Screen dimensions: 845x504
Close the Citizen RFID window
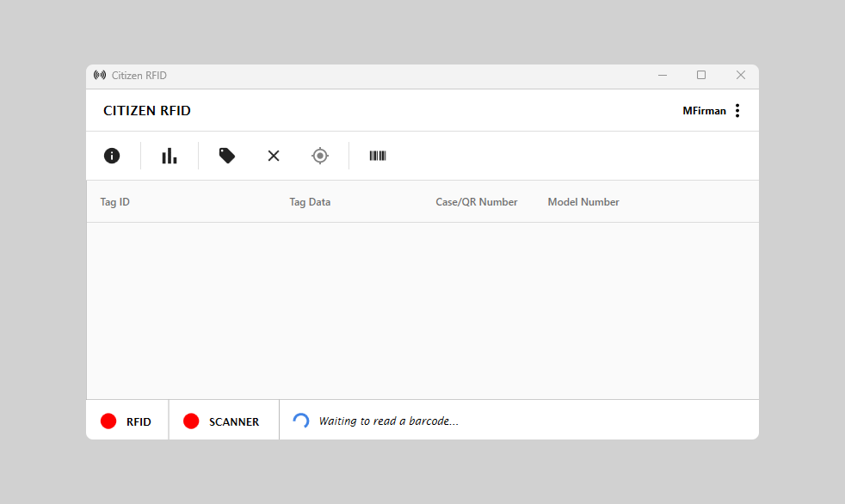(741, 75)
